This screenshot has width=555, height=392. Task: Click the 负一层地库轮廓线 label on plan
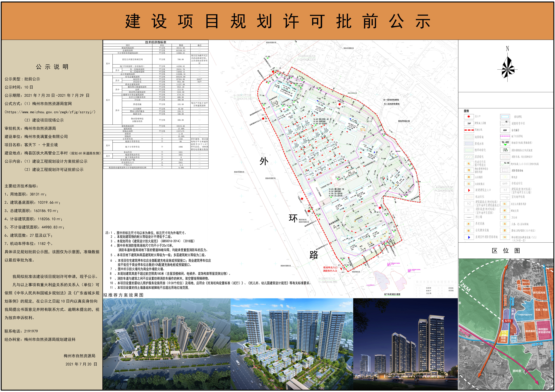[x=391, y=100]
